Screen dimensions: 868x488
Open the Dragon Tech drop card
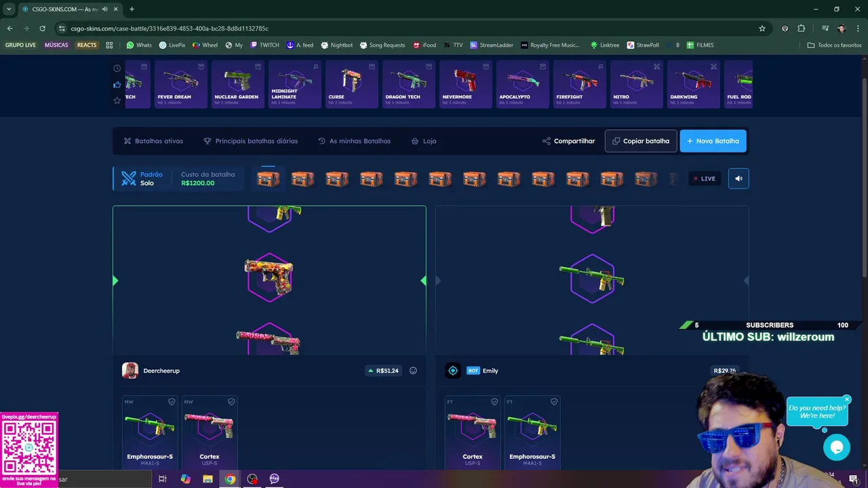pos(409,84)
